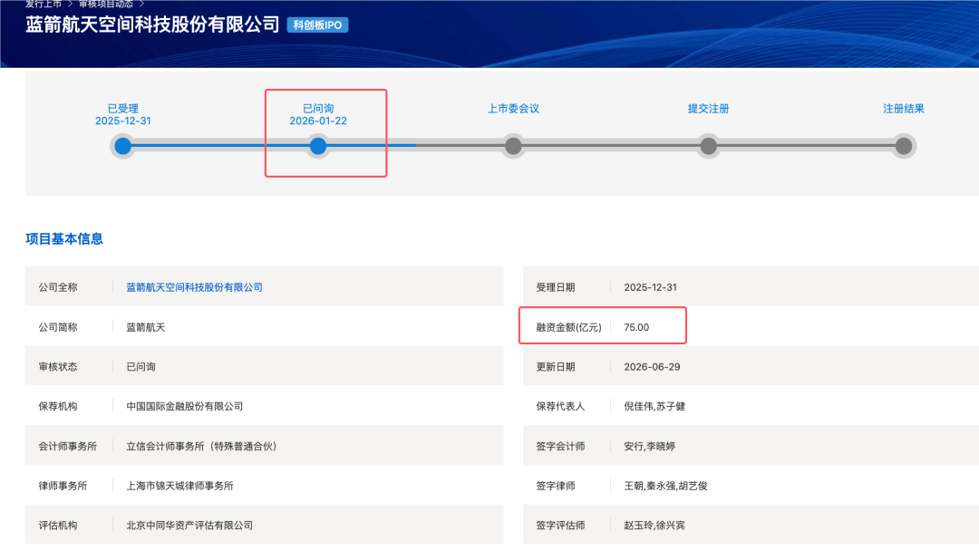
Task: Click the 提交注册 stage label
Action: coord(708,109)
